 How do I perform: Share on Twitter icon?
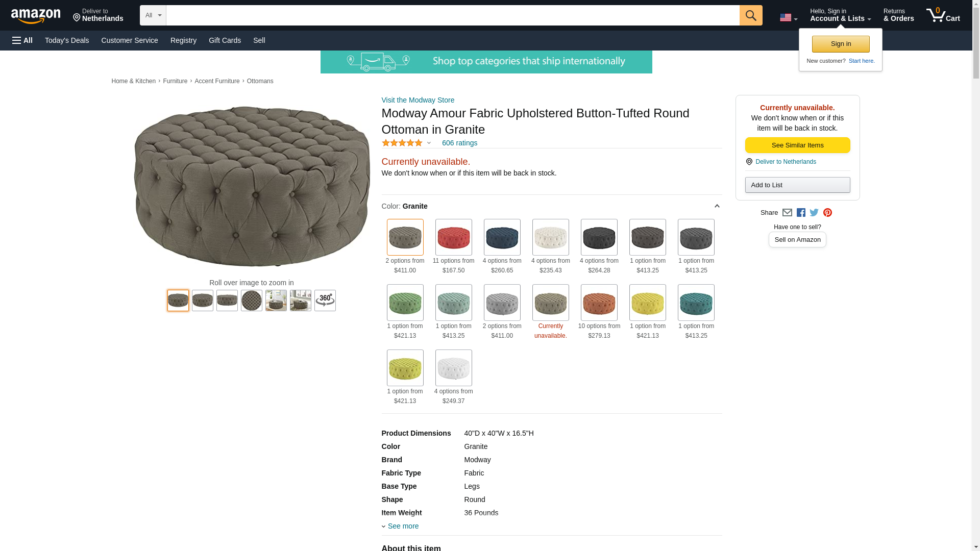814,213
